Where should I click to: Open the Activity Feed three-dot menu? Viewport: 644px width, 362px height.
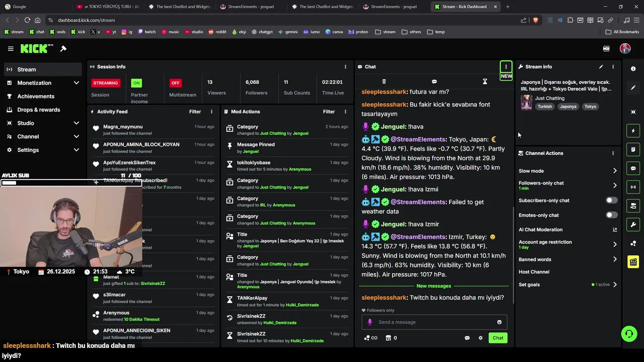coord(211,112)
